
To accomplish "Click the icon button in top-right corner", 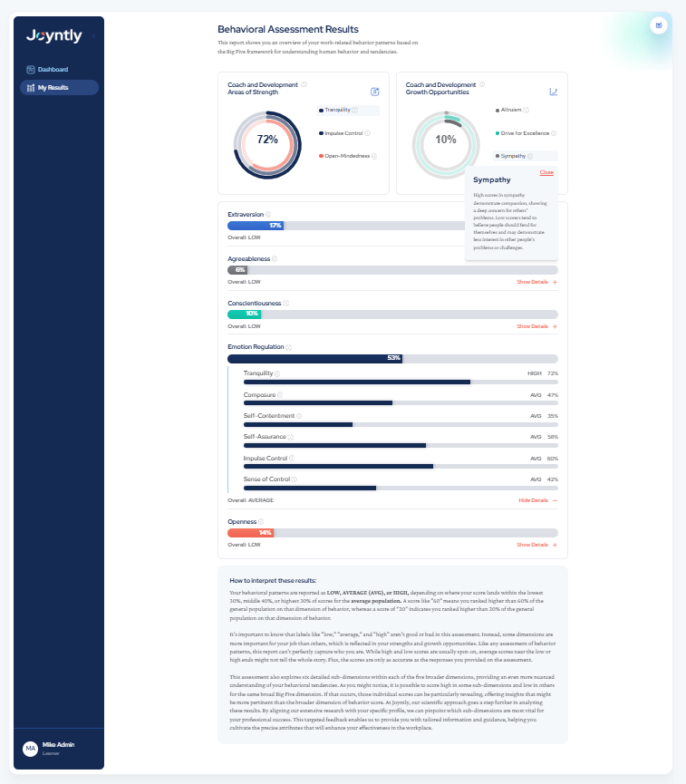I will coord(659,25).
